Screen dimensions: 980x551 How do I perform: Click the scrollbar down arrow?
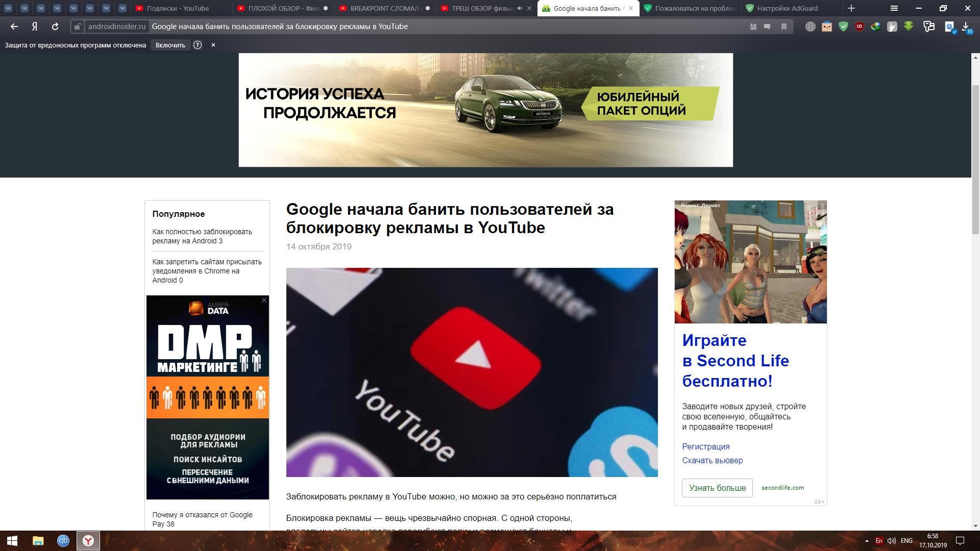tap(975, 525)
